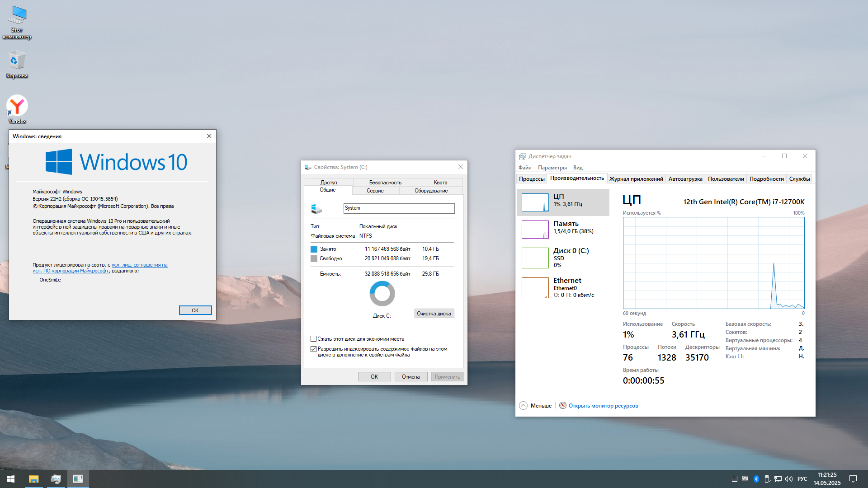Open the 'Параметры' menu in Task Manager

552,168
